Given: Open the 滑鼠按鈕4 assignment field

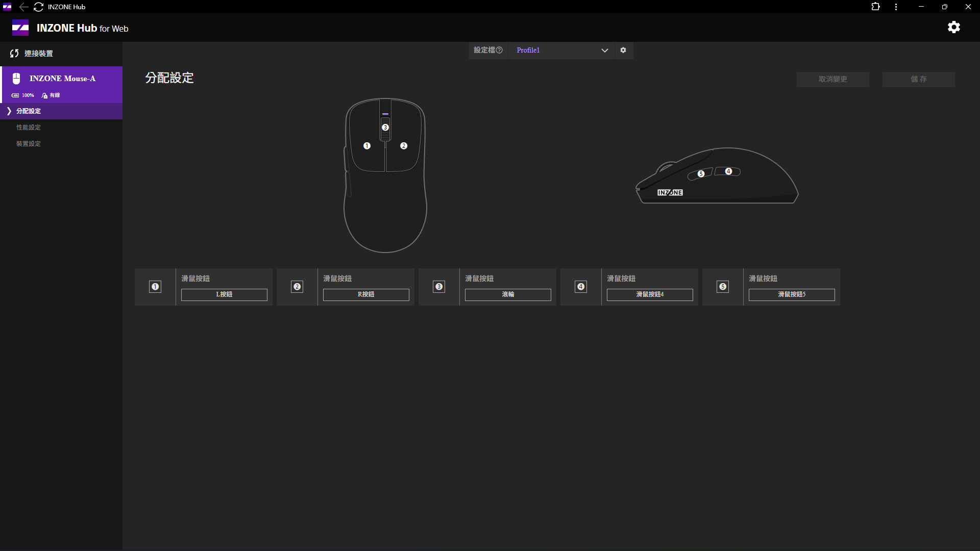Looking at the screenshot, I should tap(650, 294).
